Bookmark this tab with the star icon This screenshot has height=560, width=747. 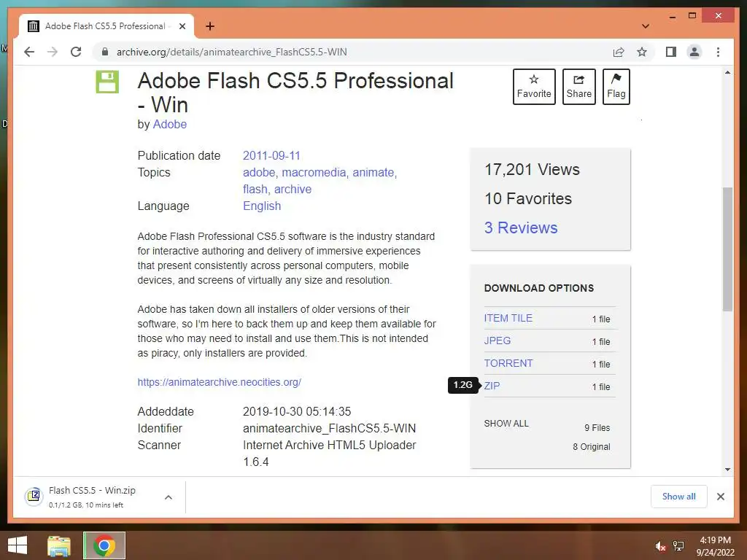click(x=642, y=52)
